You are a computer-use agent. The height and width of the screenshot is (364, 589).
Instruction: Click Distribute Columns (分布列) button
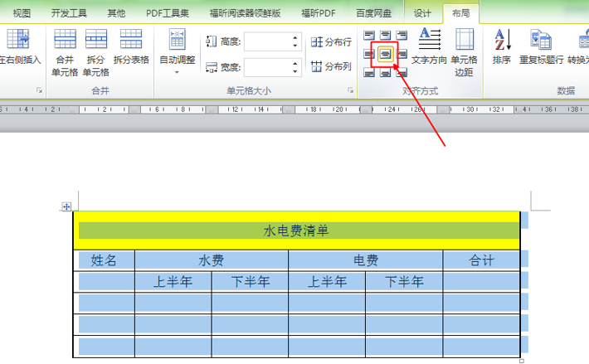[331, 66]
